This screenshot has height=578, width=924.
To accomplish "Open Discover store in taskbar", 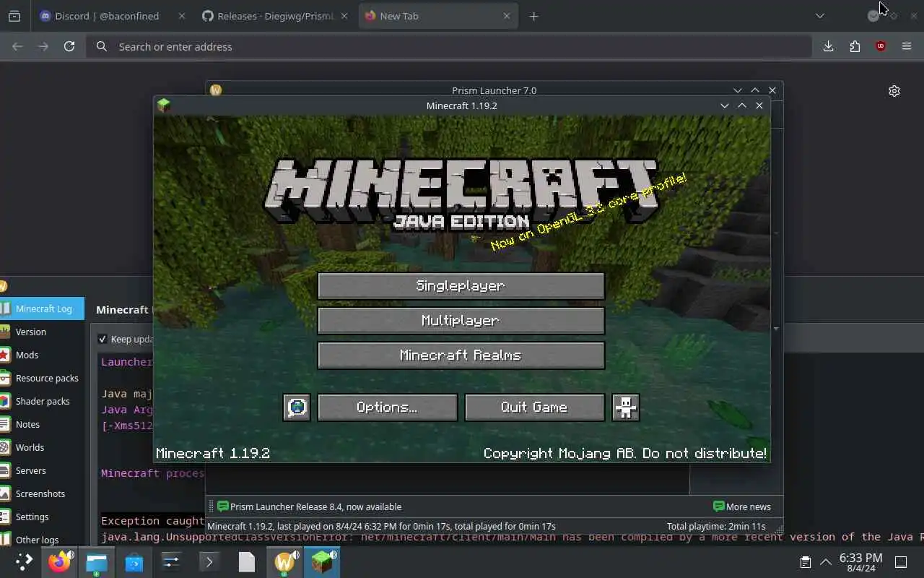I will coord(134,561).
